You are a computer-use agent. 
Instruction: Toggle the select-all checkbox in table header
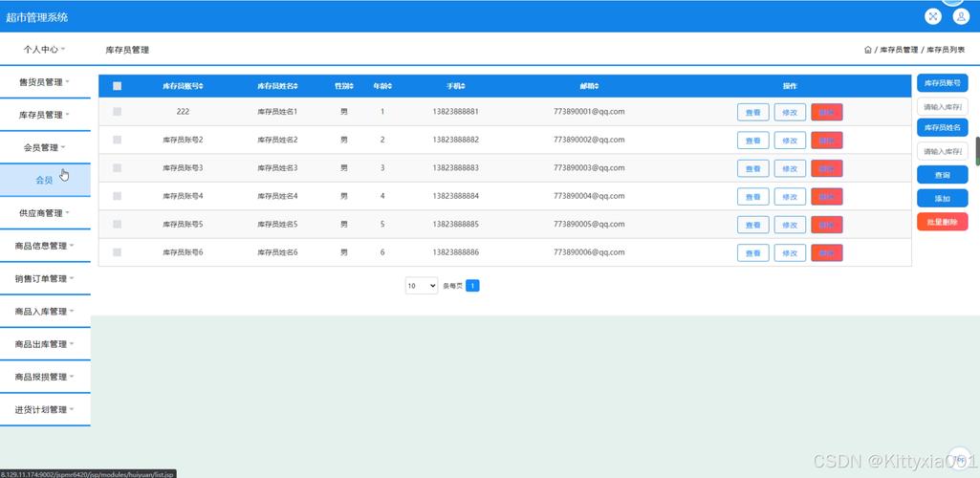click(x=117, y=86)
